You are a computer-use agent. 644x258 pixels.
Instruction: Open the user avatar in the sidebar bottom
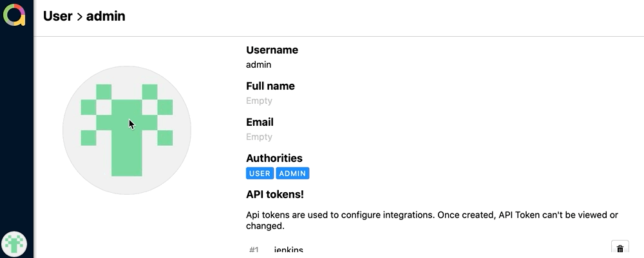[x=14, y=244]
